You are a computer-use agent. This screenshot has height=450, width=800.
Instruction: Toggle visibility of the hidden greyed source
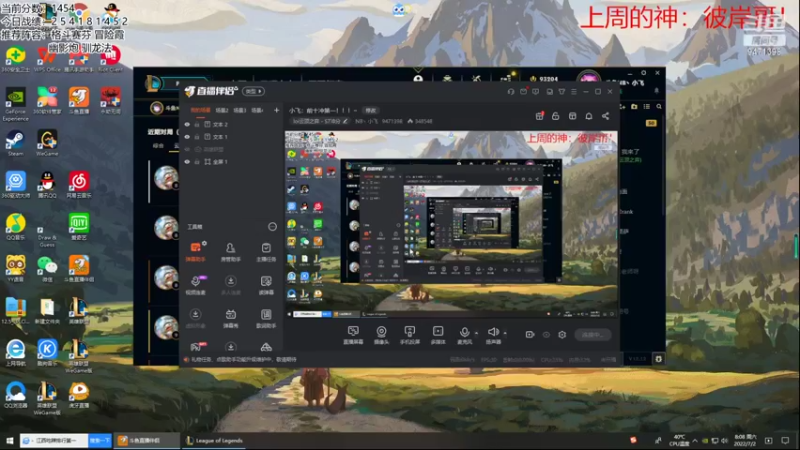click(187, 149)
